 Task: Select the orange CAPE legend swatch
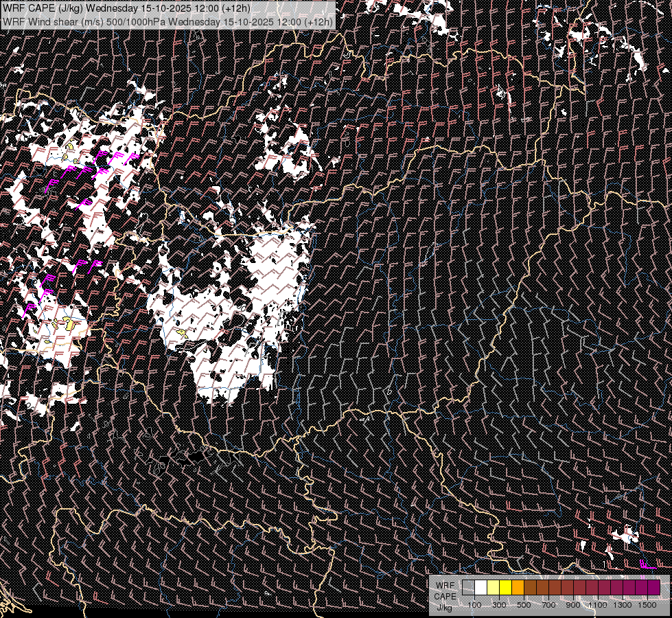click(x=518, y=587)
